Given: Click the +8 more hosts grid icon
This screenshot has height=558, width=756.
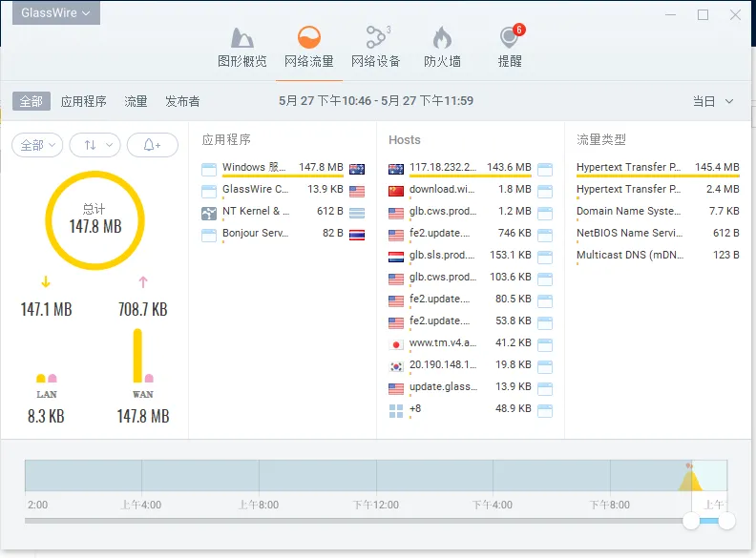Looking at the screenshot, I should tap(396, 409).
